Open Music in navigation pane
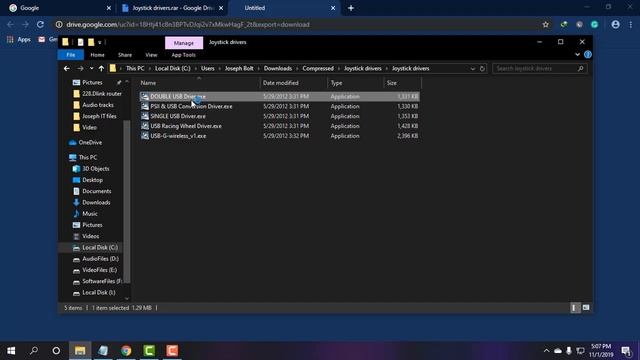Screen dimensions: 640x360 (x=90, y=213)
